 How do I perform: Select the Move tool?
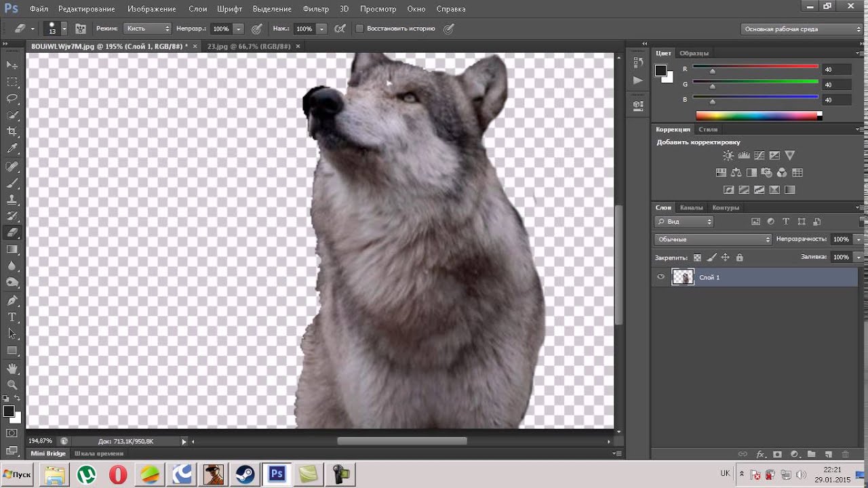click(12, 65)
